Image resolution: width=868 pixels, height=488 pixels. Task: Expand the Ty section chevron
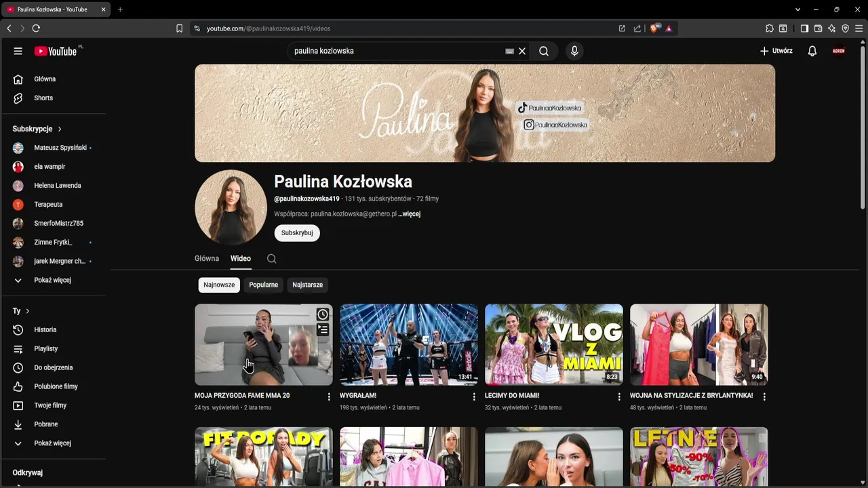click(27, 311)
